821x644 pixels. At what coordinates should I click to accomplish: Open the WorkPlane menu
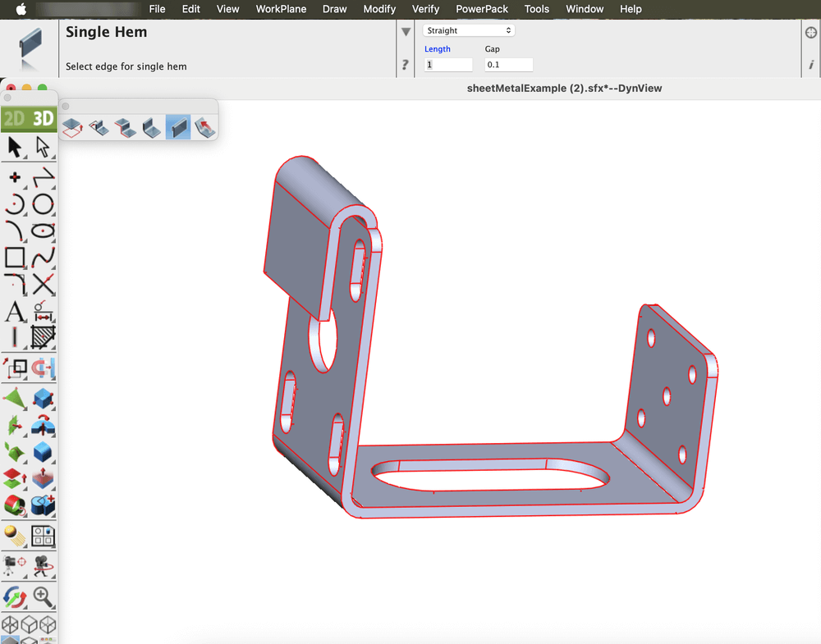point(281,9)
